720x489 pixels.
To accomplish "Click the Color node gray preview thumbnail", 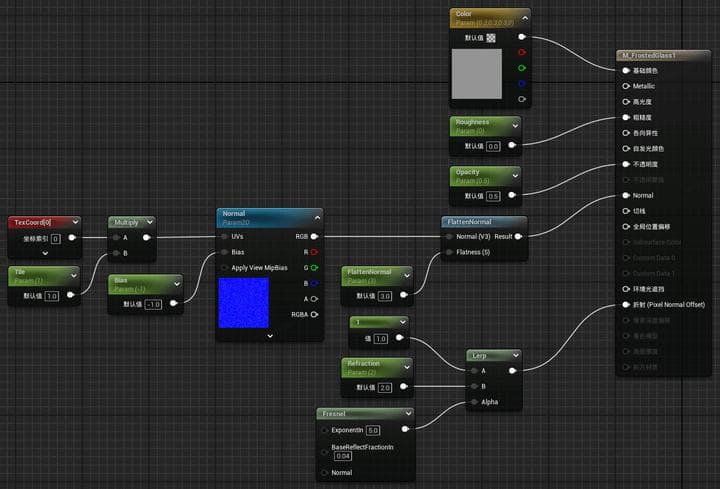I will 477,74.
